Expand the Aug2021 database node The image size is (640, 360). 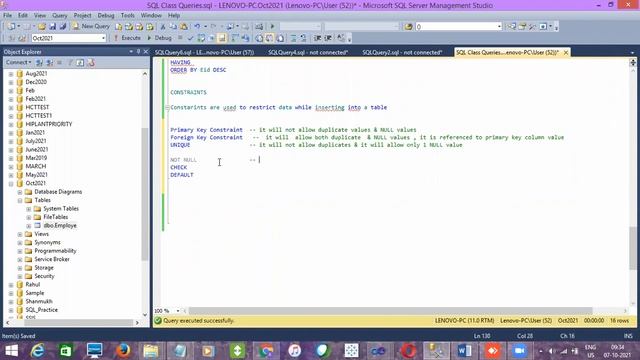(11, 74)
